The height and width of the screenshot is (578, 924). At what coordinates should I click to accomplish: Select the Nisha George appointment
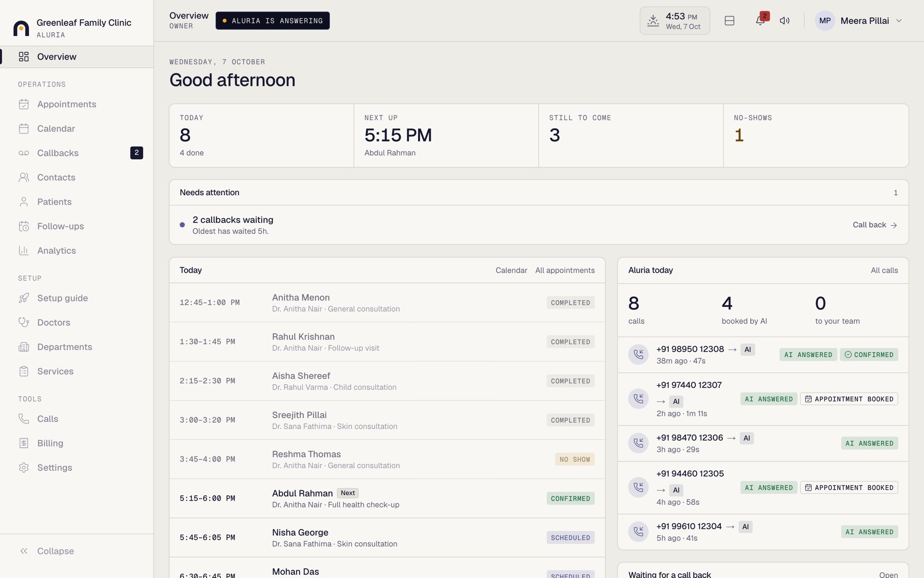click(x=387, y=538)
